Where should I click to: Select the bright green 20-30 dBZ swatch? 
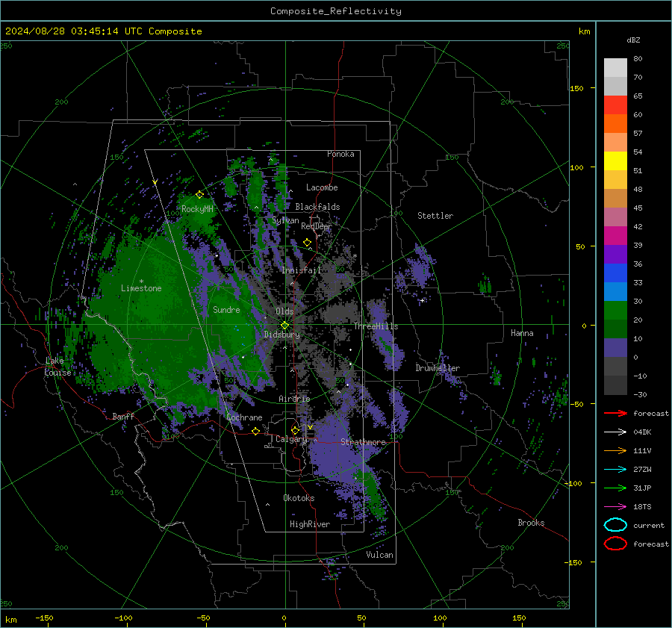click(615, 311)
